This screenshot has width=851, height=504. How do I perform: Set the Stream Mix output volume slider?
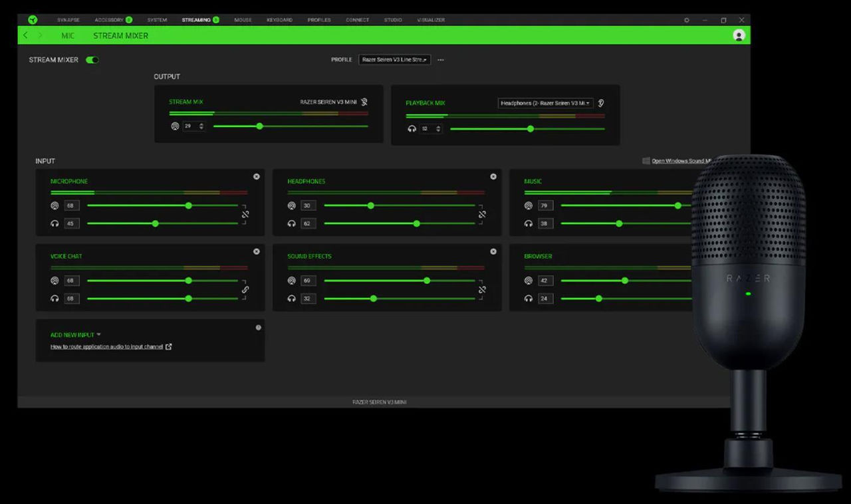coord(291,126)
